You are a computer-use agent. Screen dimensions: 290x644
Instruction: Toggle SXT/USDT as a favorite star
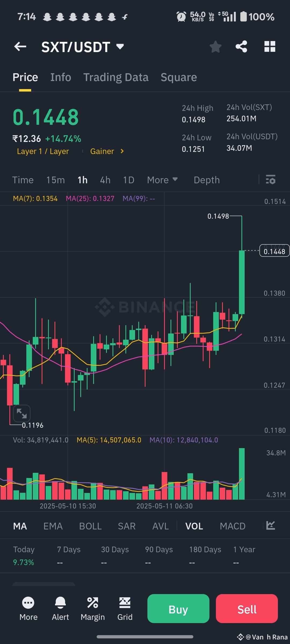tap(216, 46)
